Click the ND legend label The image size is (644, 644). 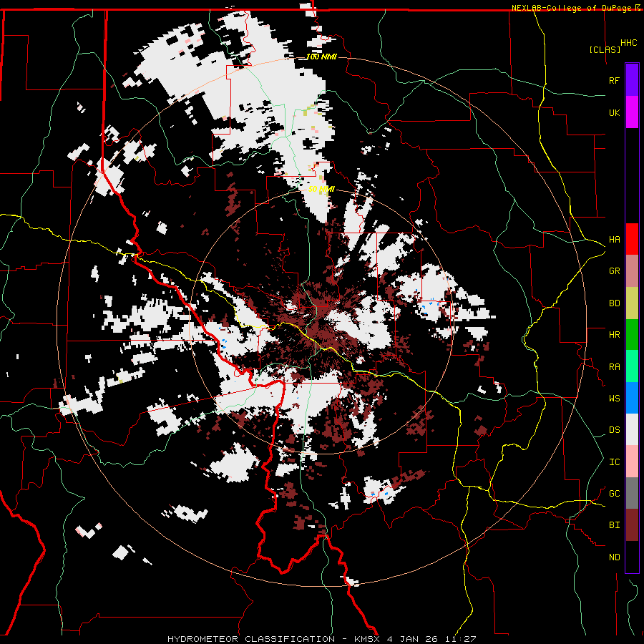point(614,557)
